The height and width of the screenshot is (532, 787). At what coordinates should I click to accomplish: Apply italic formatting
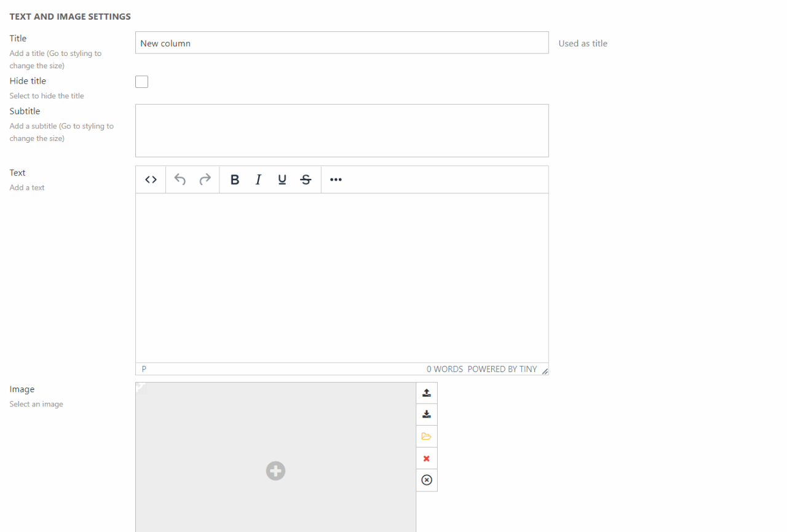coord(258,180)
